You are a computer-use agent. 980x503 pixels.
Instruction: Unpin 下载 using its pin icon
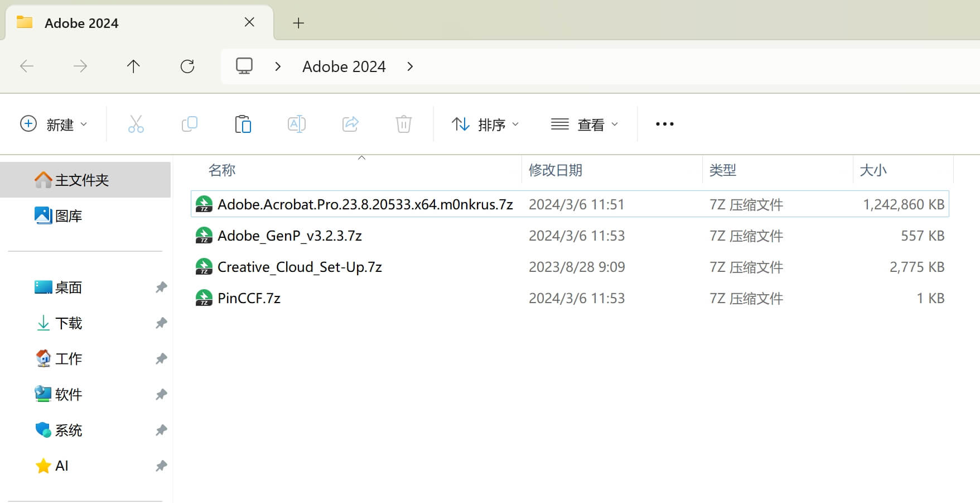coord(161,323)
